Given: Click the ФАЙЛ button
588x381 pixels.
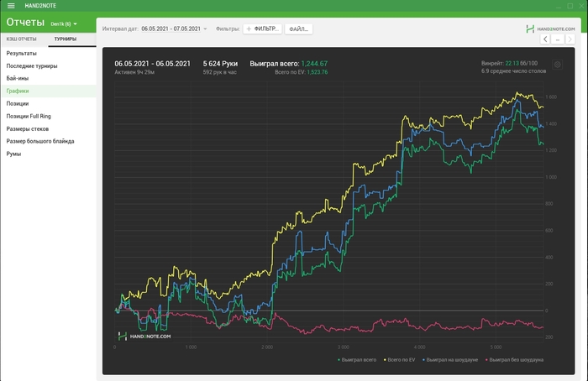Looking at the screenshot, I should click(298, 29).
